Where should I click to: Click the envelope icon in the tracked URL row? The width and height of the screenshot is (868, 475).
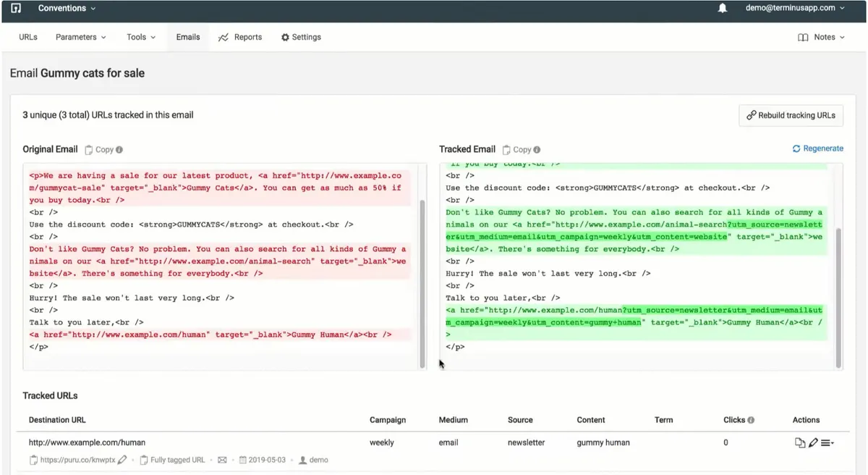(221, 459)
